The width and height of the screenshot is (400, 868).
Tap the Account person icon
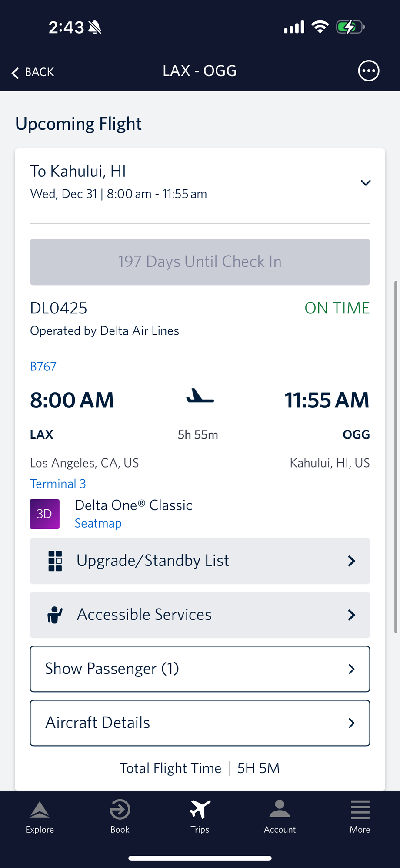(x=280, y=810)
